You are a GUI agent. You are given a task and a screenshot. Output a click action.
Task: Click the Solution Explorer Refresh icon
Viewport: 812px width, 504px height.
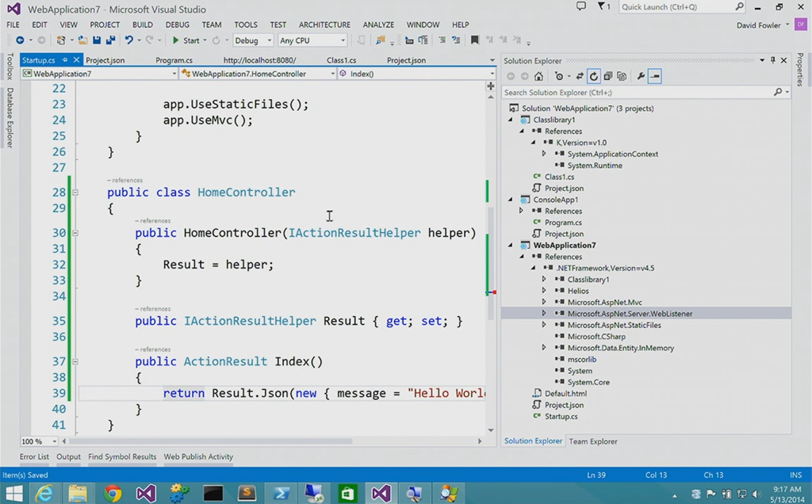point(593,77)
